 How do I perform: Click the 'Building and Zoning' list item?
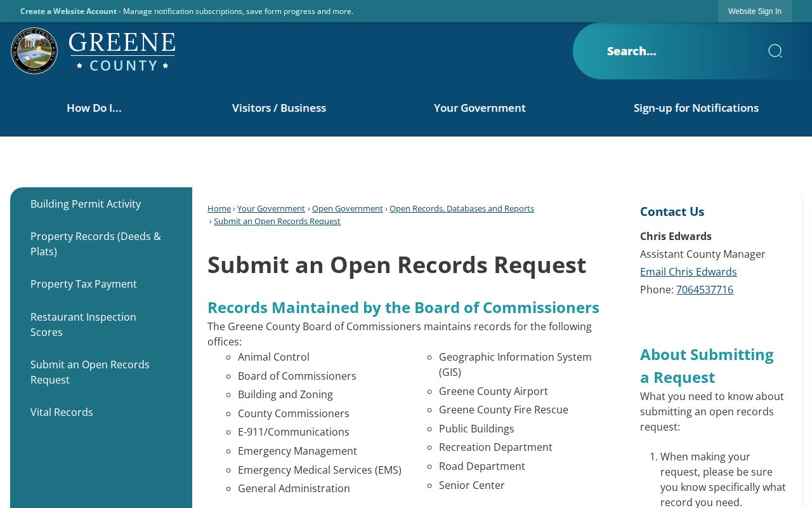tap(285, 394)
